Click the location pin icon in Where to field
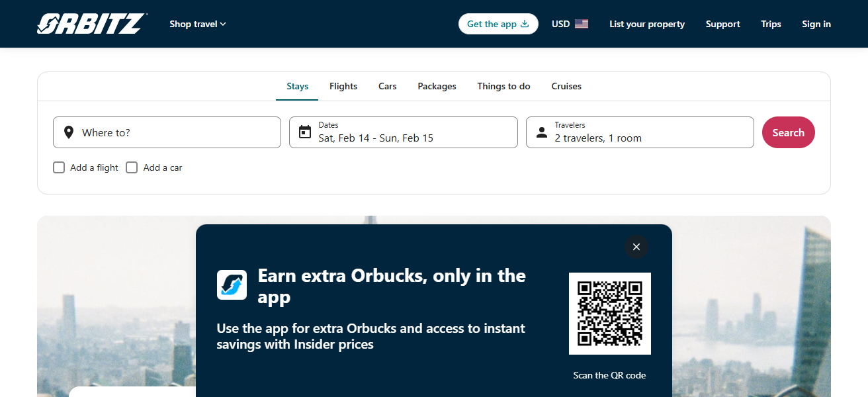The image size is (868, 397). click(69, 132)
